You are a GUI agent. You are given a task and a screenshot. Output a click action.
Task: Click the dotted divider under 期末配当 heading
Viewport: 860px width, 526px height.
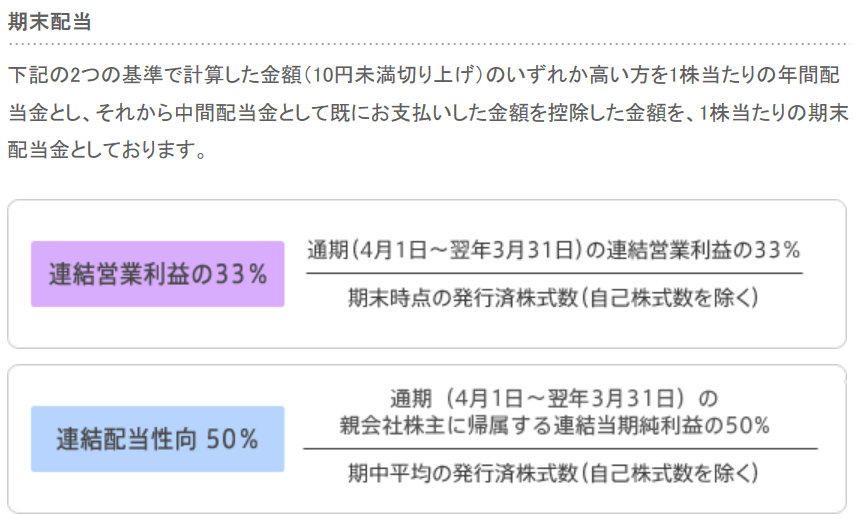pyautogui.click(x=428, y=43)
